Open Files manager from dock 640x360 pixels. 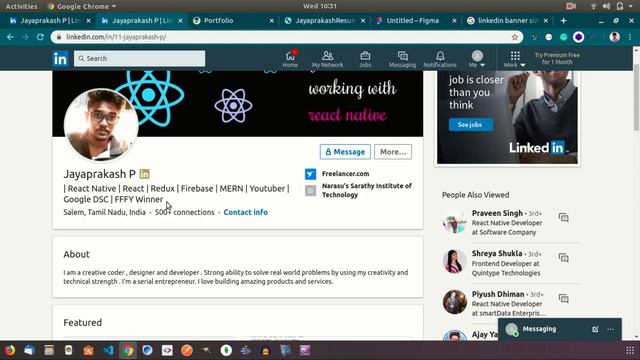[49, 351]
